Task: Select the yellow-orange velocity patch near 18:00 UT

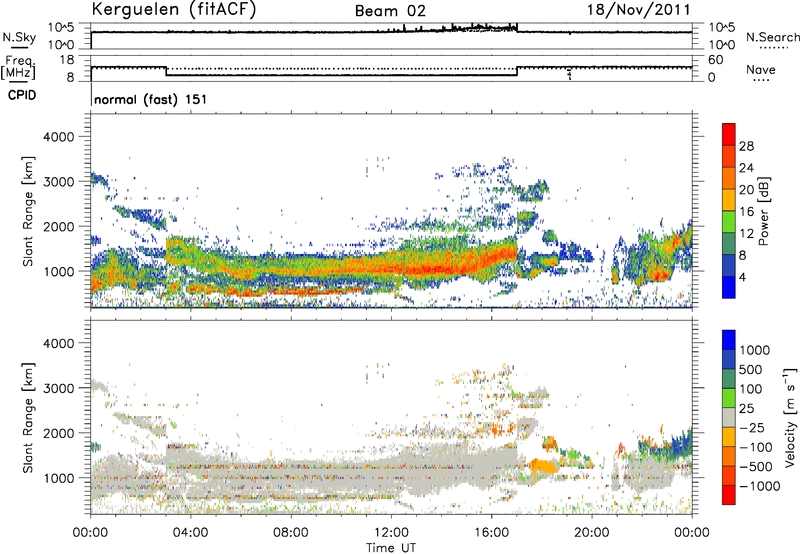Action: 543,466
